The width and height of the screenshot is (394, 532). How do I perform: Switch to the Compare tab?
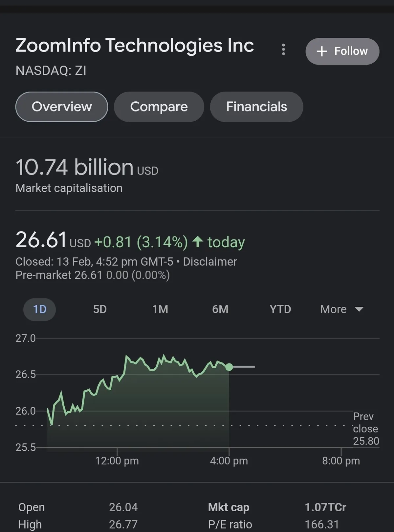point(159,107)
